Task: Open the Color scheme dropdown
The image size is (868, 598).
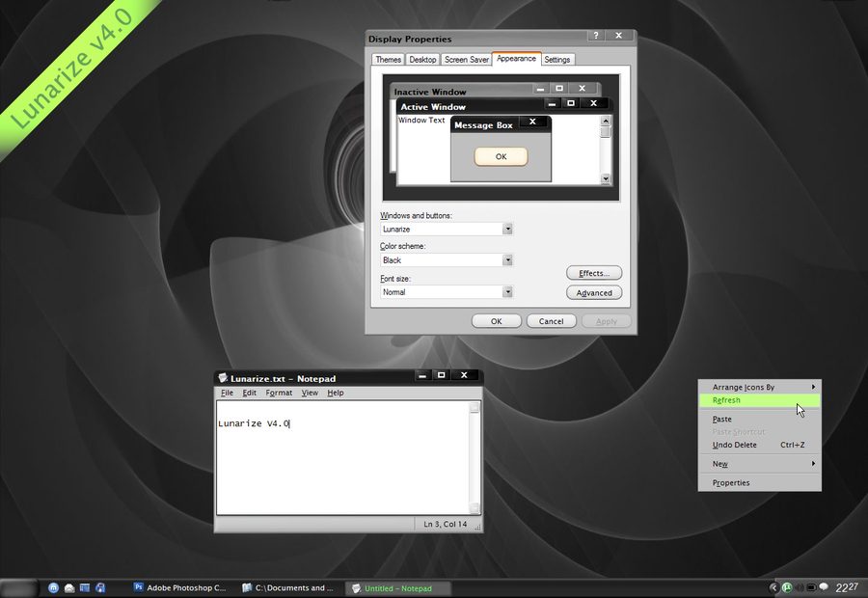Action: click(507, 260)
